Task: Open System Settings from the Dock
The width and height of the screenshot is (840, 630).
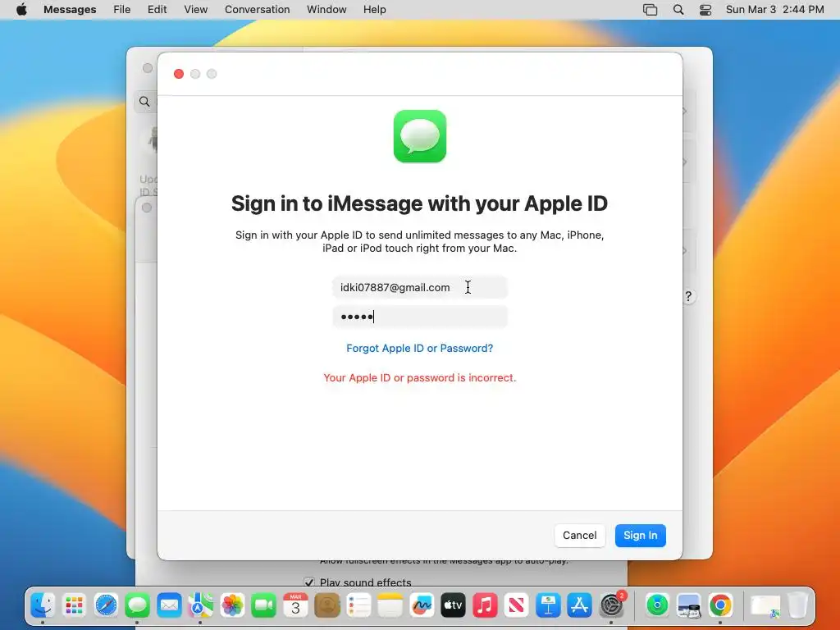Action: (x=611, y=605)
